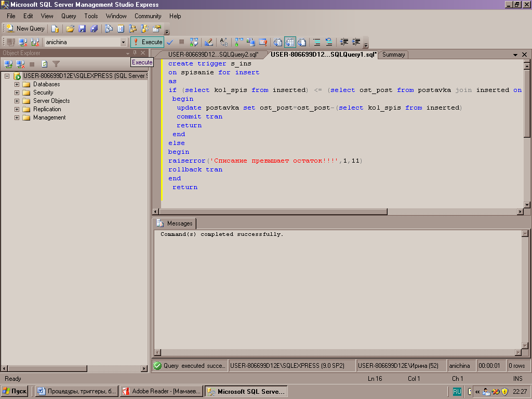Image resolution: width=532 pixels, height=399 pixels.
Task: Expand the Replication folder node
Action: (17, 109)
